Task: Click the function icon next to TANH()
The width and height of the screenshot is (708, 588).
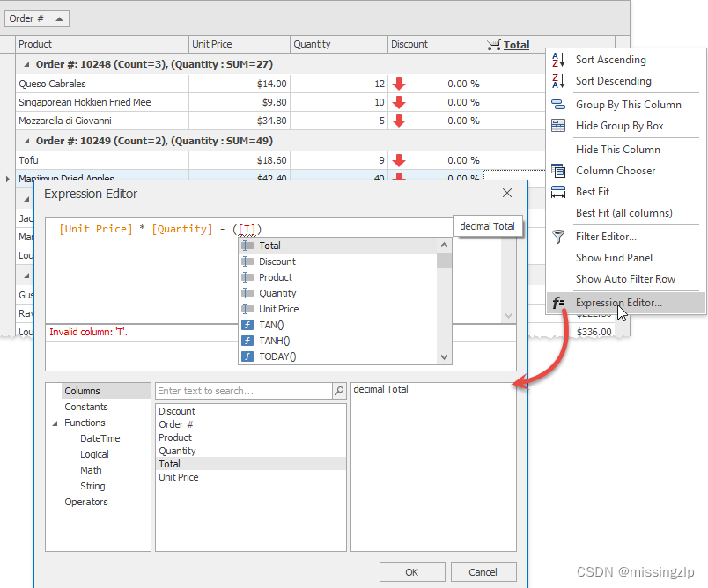Action: point(247,341)
